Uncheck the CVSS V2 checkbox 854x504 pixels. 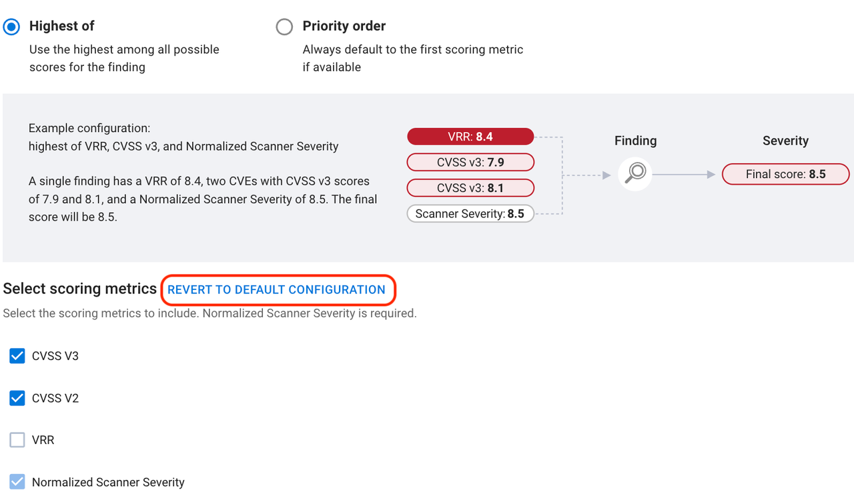coord(17,398)
